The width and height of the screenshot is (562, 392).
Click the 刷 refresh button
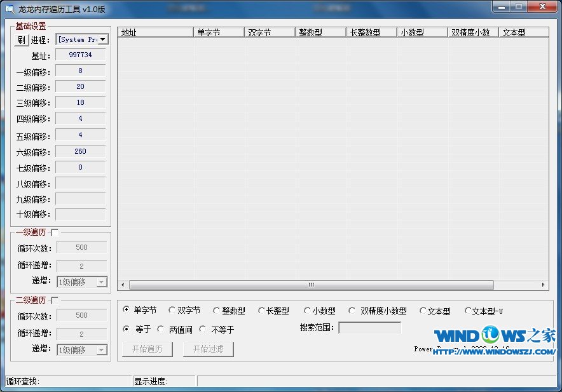(x=22, y=39)
